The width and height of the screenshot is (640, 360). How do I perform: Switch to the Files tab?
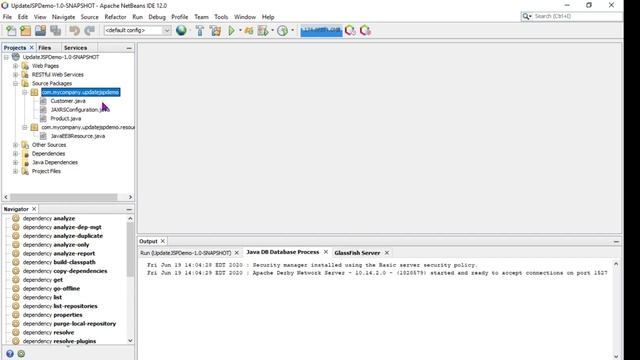pos(44,48)
